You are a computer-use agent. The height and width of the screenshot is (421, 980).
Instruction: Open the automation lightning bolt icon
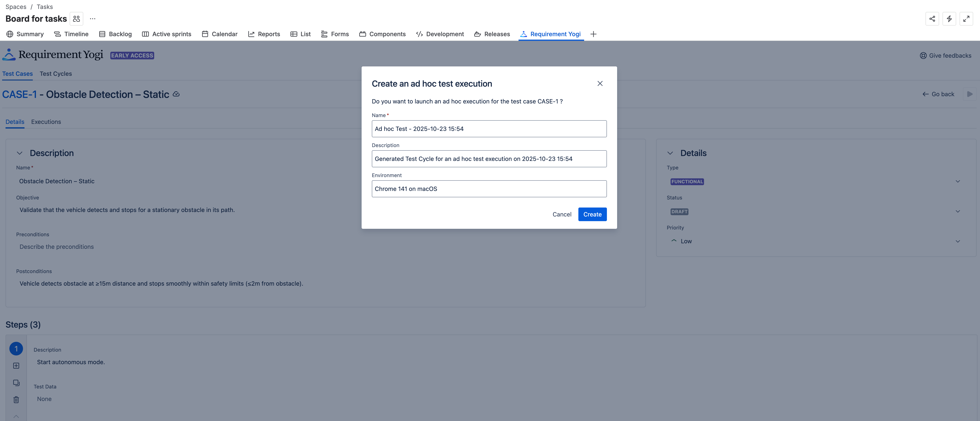coord(949,19)
